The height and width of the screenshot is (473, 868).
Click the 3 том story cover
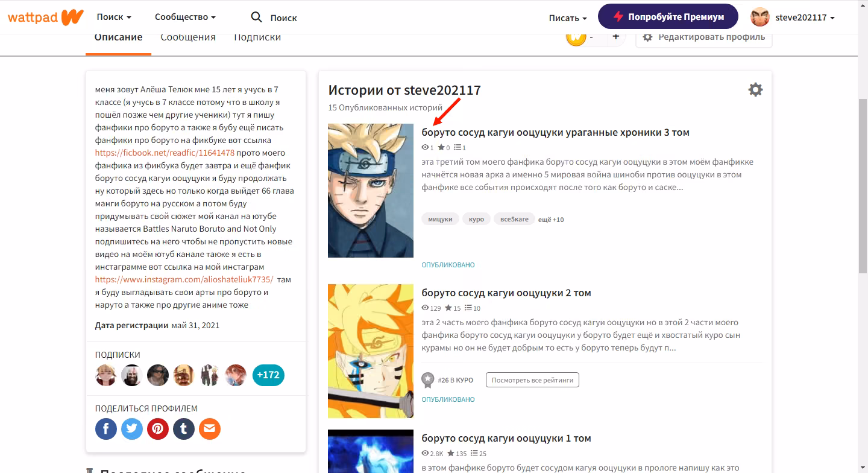(371, 191)
